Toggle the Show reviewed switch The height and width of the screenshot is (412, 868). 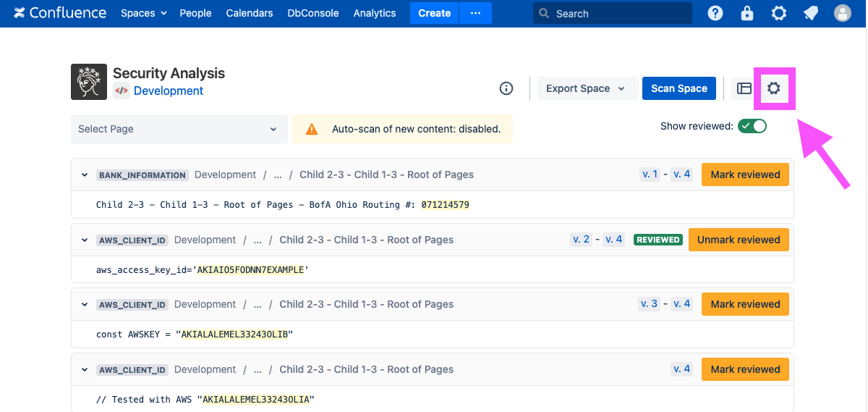coord(752,126)
